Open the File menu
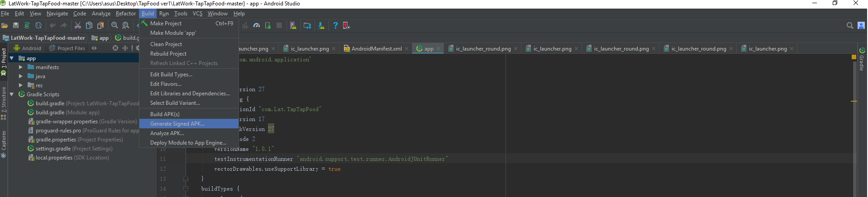868x197 pixels. click(5, 14)
